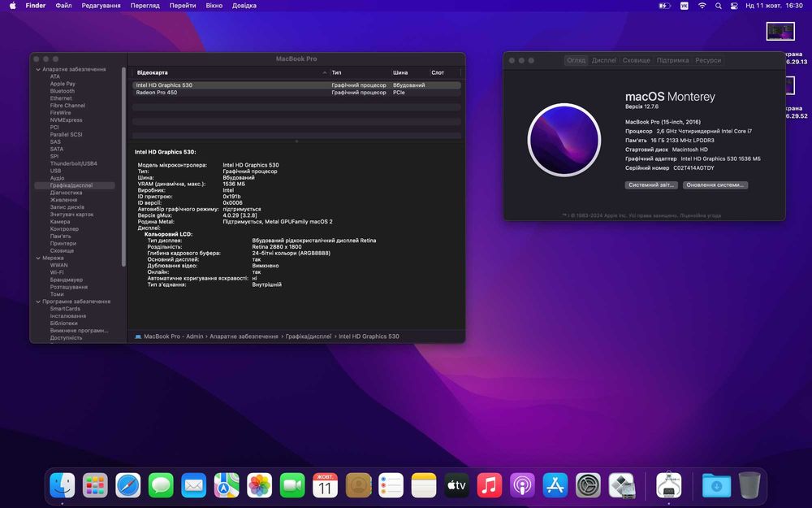Open System Information chip icon in Dock
This screenshot has height=508, width=812.
[668, 486]
